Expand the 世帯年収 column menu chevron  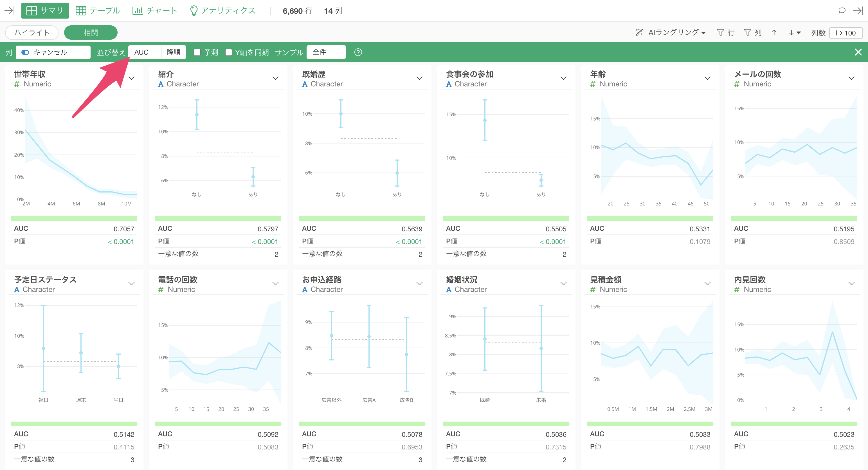[132, 78]
